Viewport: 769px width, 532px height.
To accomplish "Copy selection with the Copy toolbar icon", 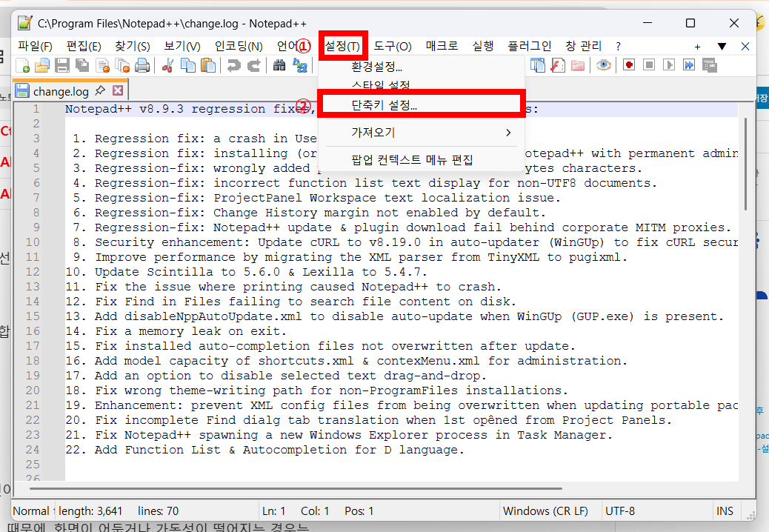I will point(188,65).
